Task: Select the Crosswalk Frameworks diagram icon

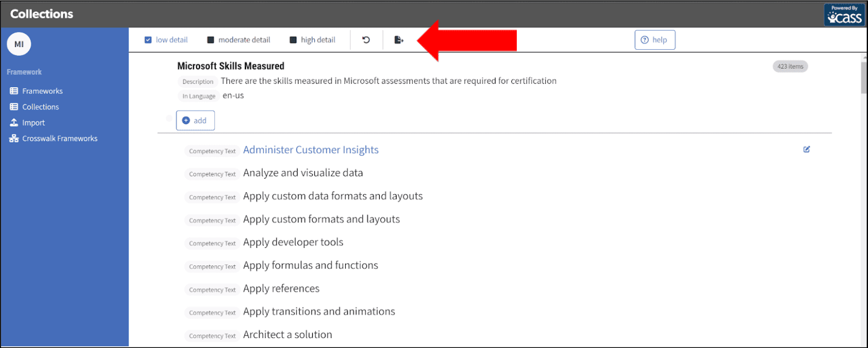Action: (13, 138)
